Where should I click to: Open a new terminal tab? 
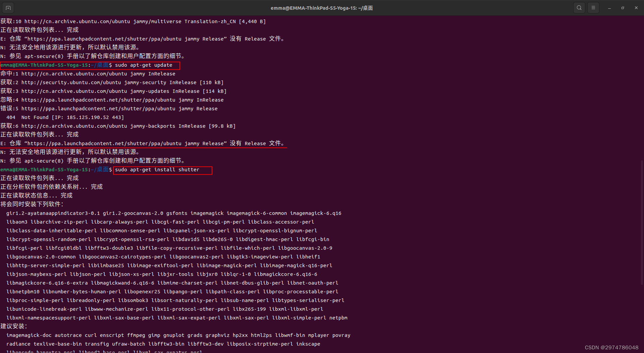tap(8, 8)
